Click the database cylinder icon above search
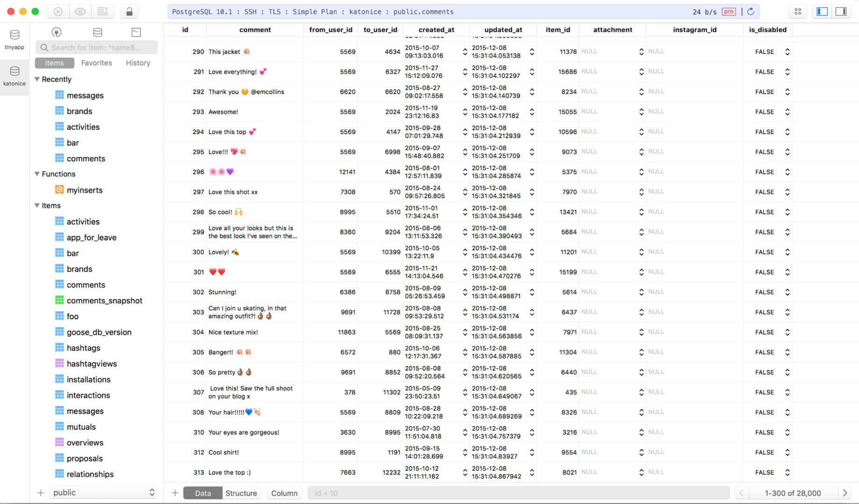This screenshot has height=504, width=859. click(97, 32)
